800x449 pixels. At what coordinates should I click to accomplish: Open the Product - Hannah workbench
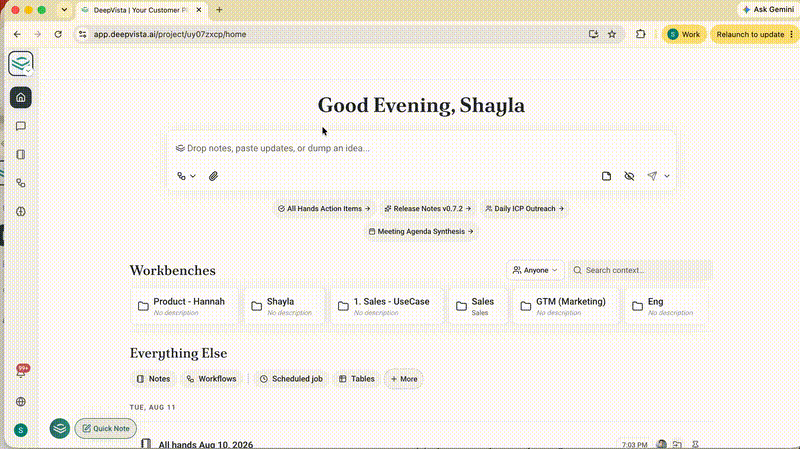pyautogui.click(x=185, y=306)
